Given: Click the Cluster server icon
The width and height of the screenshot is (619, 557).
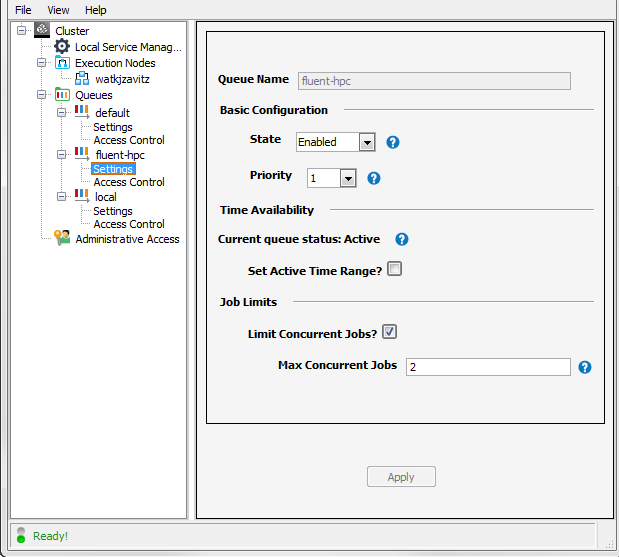Looking at the screenshot, I should (x=42, y=31).
